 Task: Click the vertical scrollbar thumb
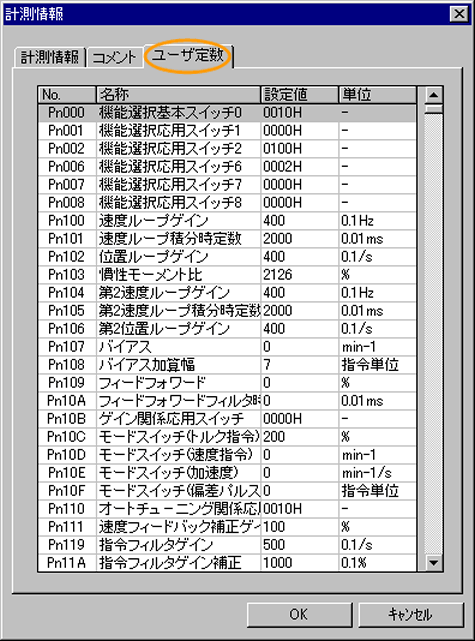click(433, 109)
